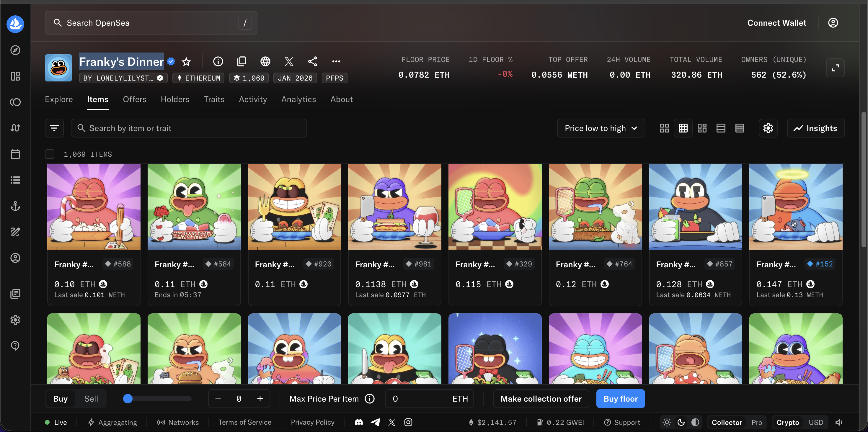Open the Terms of Service link
This screenshot has width=868, height=432.
pyautogui.click(x=245, y=422)
